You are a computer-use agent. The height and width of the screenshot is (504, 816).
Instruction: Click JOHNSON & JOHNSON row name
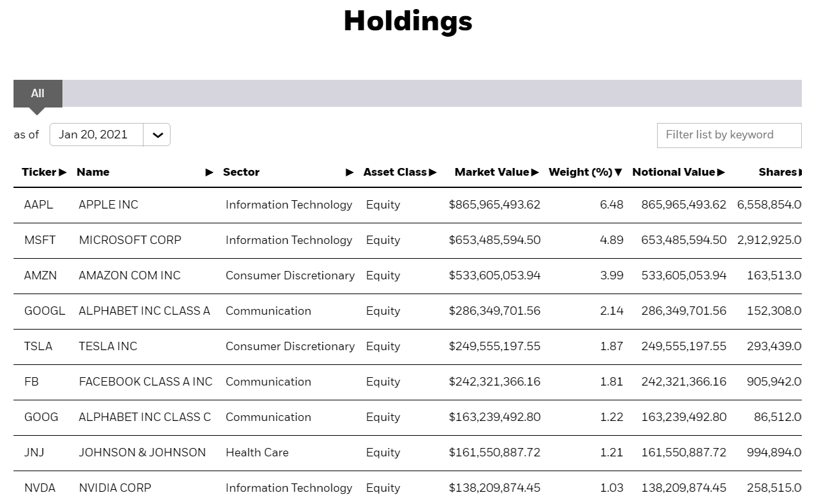point(142,453)
